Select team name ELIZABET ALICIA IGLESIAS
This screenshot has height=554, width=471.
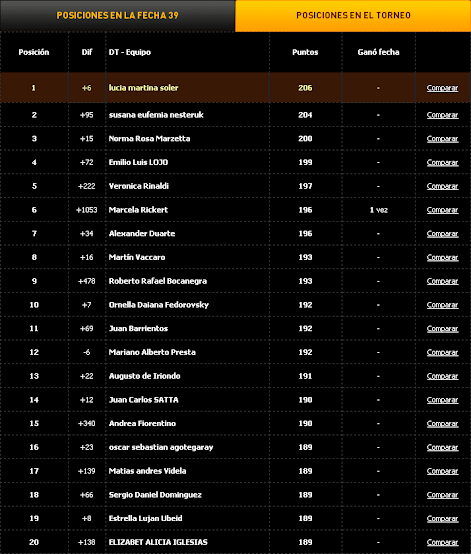click(158, 542)
